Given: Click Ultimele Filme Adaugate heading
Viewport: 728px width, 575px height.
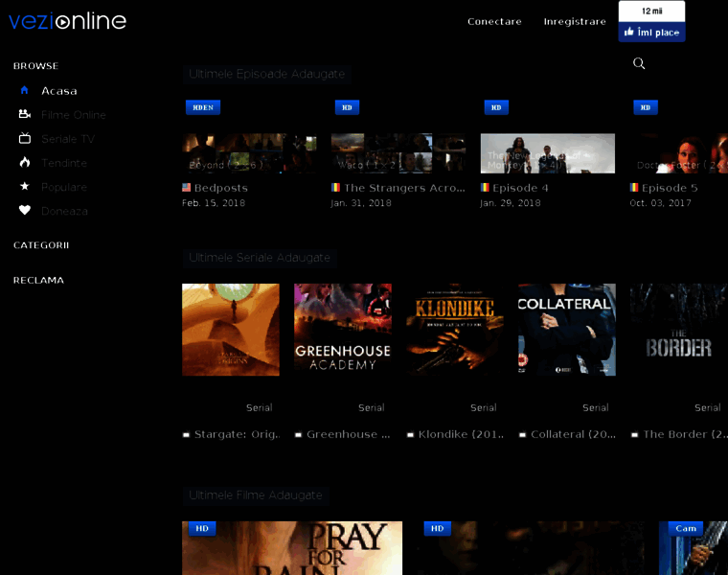Looking at the screenshot, I should click(x=256, y=495).
